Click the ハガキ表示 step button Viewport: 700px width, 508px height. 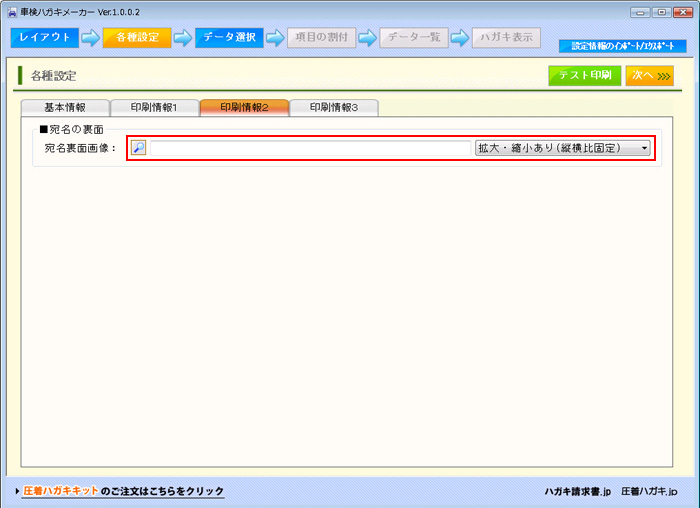click(506, 37)
